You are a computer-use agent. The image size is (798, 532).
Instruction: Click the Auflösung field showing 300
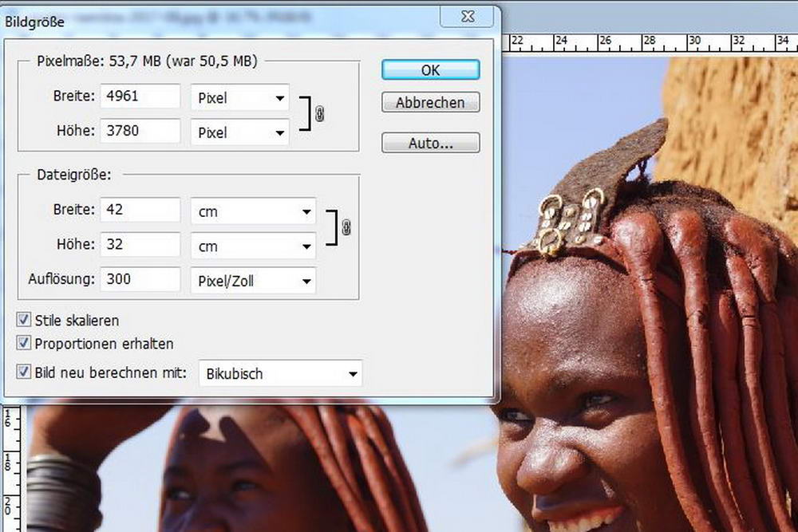[140, 279]
